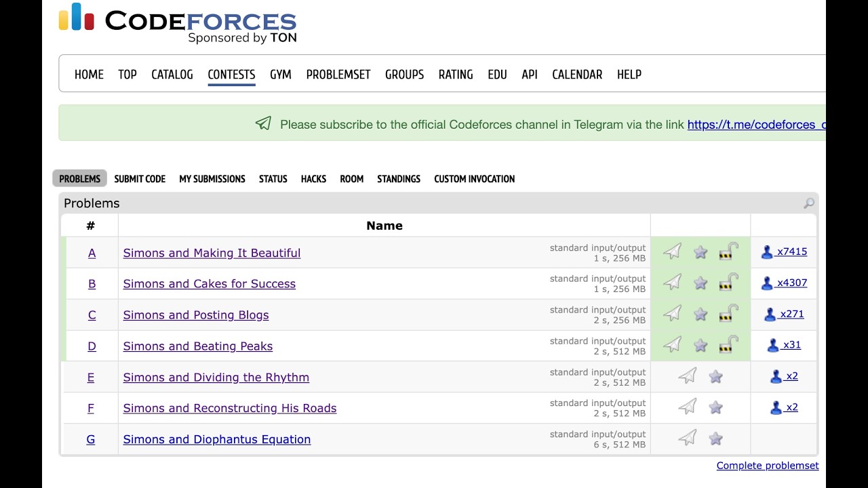Image resolution: width=868 pixels, height=488 pixels.
Task: Select the PROBLEMS contest tab
Action: click(x=80, y=179)
